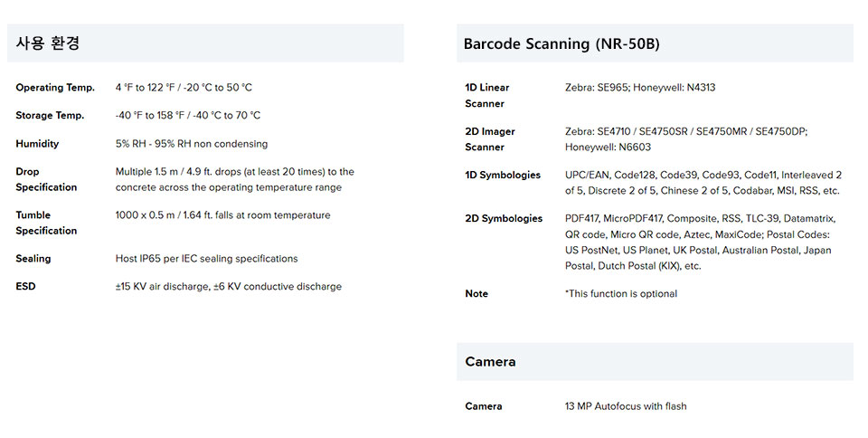This screenshot has height=438, width=868.
Task: Click the 2D Imager Scanner label
Action: [x=490, y=139]
